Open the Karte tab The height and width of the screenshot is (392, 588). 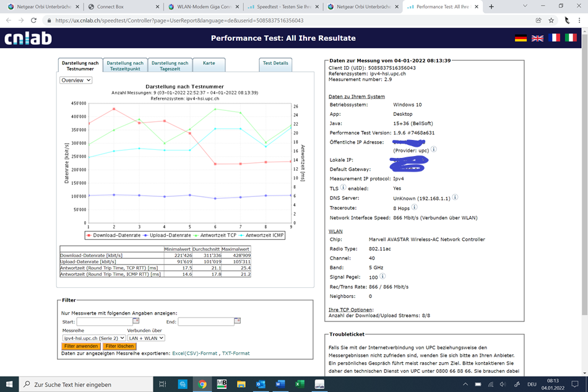click(x=209, y=63)
